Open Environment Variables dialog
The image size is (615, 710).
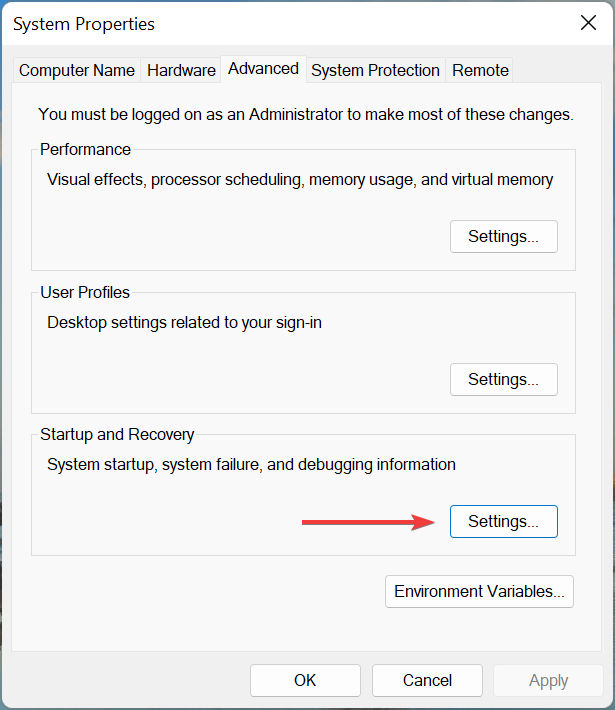coord(479,591)
